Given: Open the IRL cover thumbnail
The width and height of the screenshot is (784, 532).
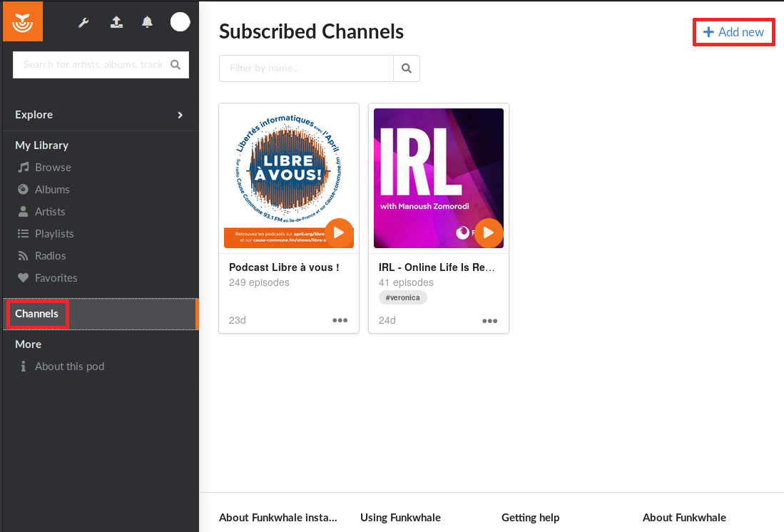Looking at the screenshot, I should tap(439, 178).
